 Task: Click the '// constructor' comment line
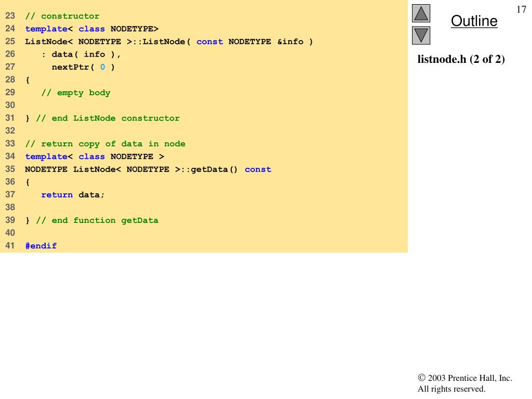[62, 16]
